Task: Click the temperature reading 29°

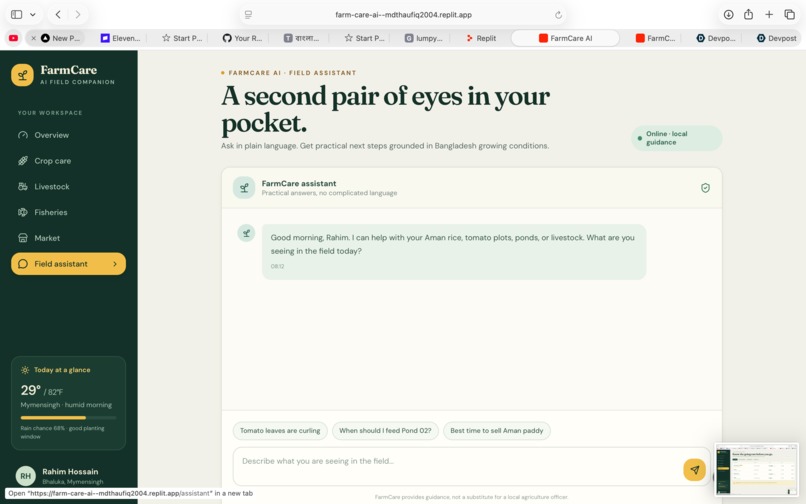Action: pos(30,390)
